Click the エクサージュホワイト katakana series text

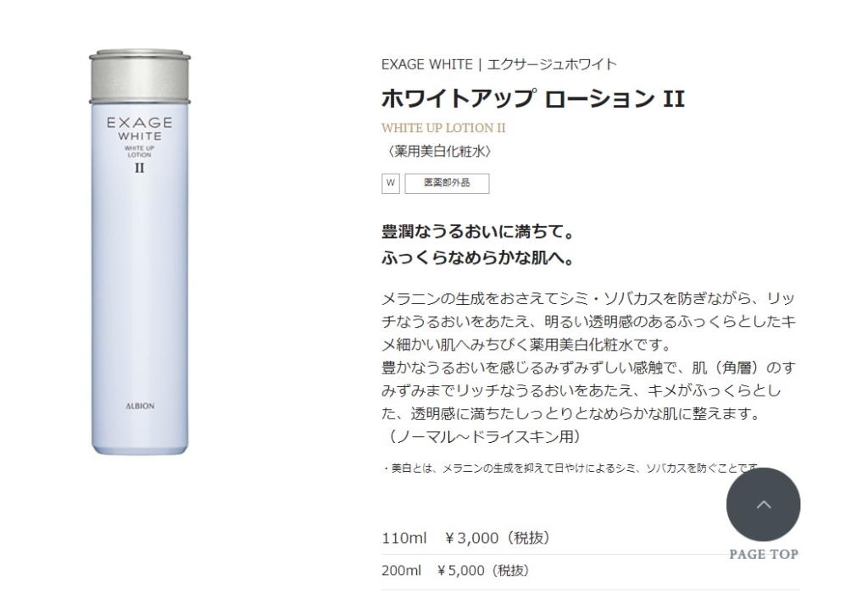click(x=552, y=64)
